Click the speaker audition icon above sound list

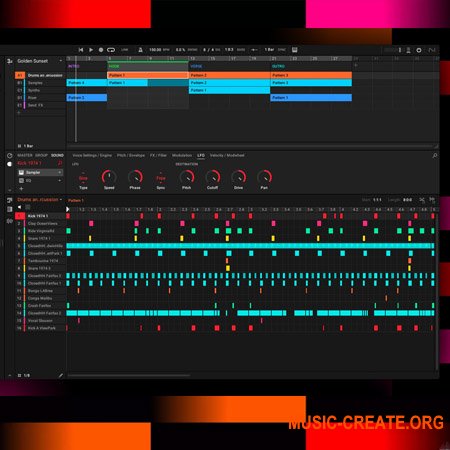coord(19,207)
